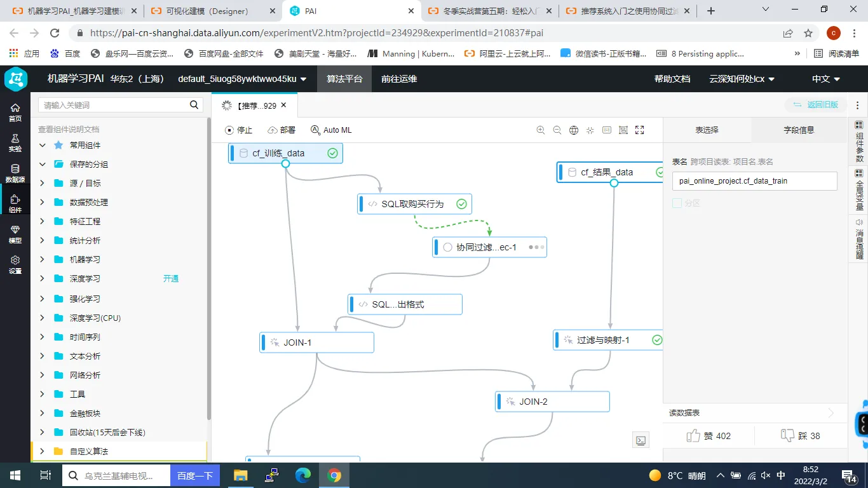Focus the 请输入关键词 search field
This screenshot has width=868, height=488.
(113, 105)
